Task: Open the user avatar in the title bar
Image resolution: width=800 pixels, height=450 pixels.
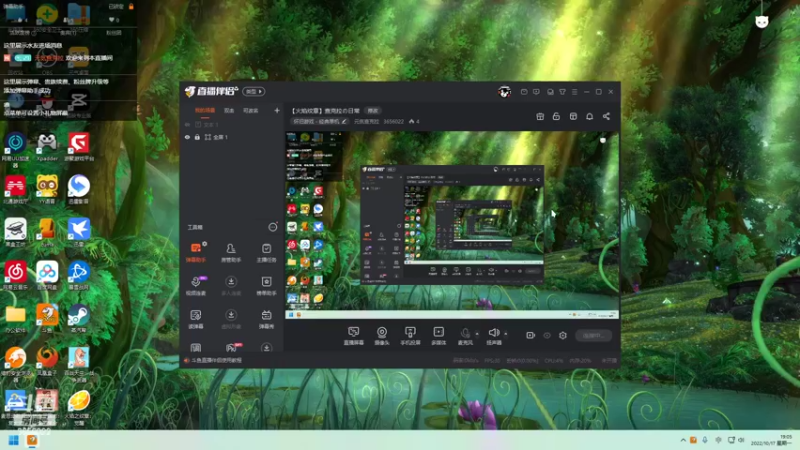Action: 504,92
